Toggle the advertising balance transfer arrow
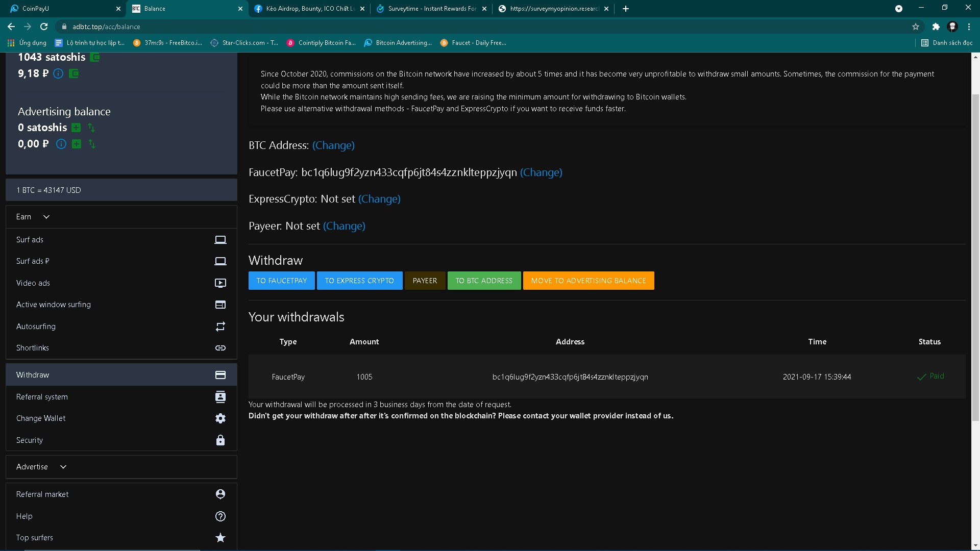Image resolution: width=980 pixels, height=551 pixels. [x=91, y=127]
